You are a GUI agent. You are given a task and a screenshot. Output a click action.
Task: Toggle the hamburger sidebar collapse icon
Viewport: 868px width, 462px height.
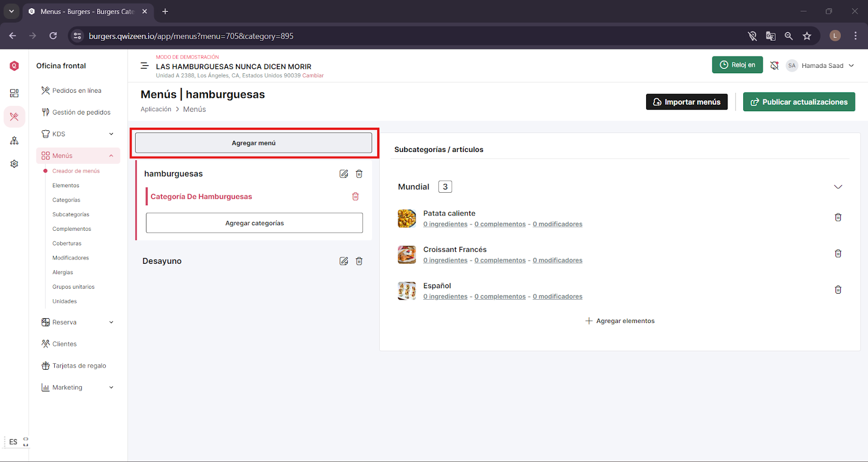tap(144, 66)
